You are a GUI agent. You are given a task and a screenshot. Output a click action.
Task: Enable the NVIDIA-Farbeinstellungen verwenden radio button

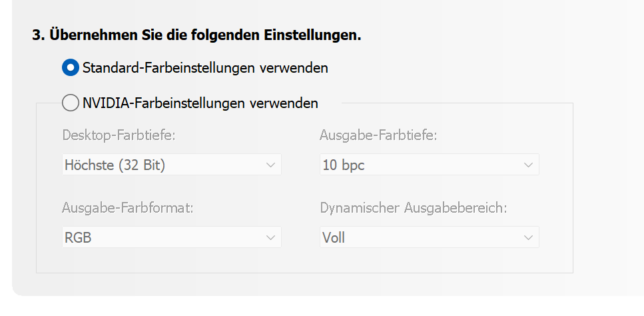70,103
